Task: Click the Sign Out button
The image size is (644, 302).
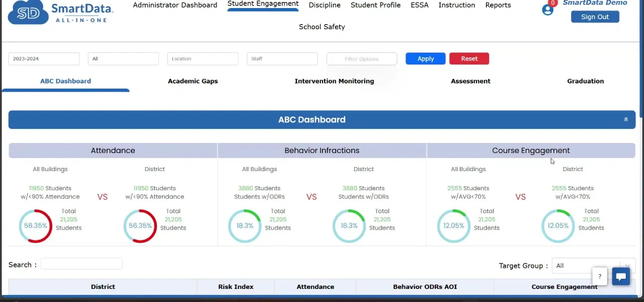Action: coord(595,17)
